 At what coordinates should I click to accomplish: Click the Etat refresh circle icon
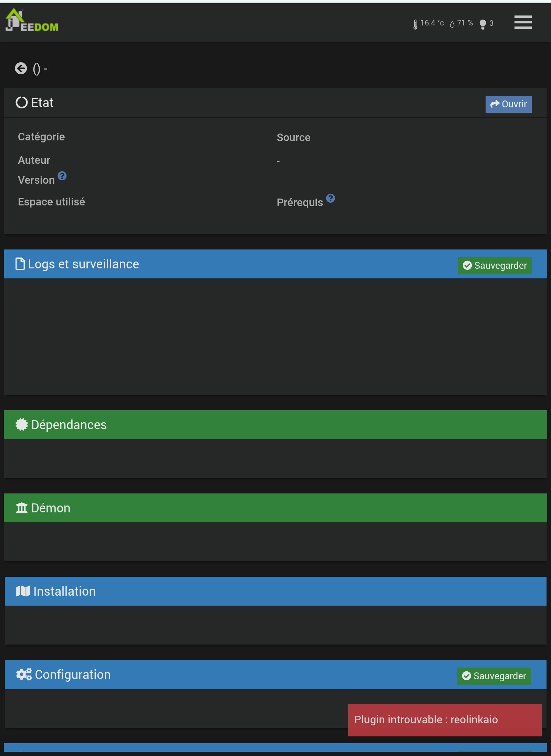[22, 103]
